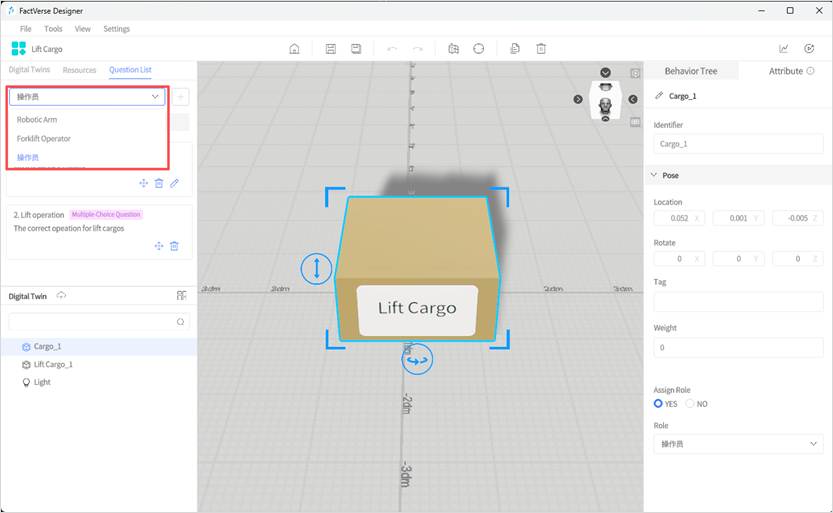
Task: Click the play preview icon at top right
Action: tap(809, 49)
